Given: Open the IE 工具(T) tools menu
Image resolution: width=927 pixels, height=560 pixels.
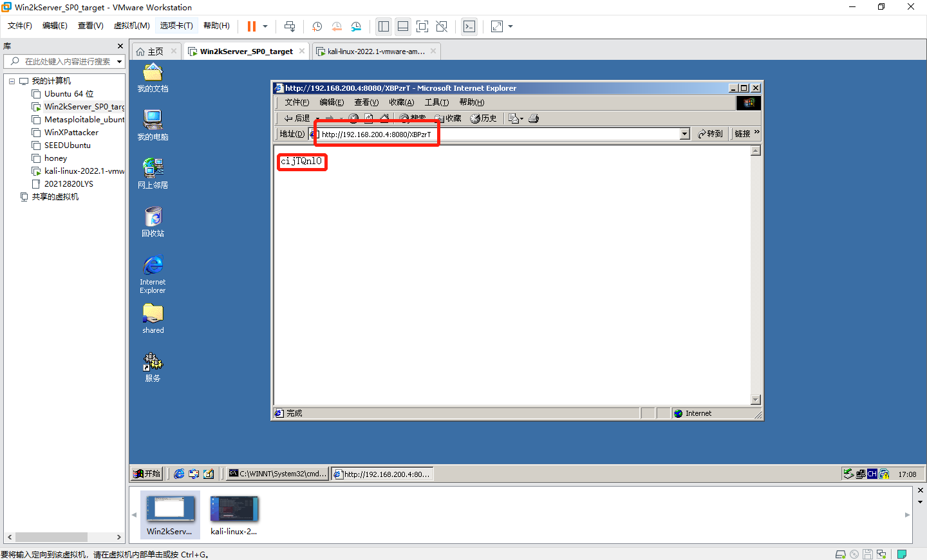Looking at the screenshot, I should 436,102.
